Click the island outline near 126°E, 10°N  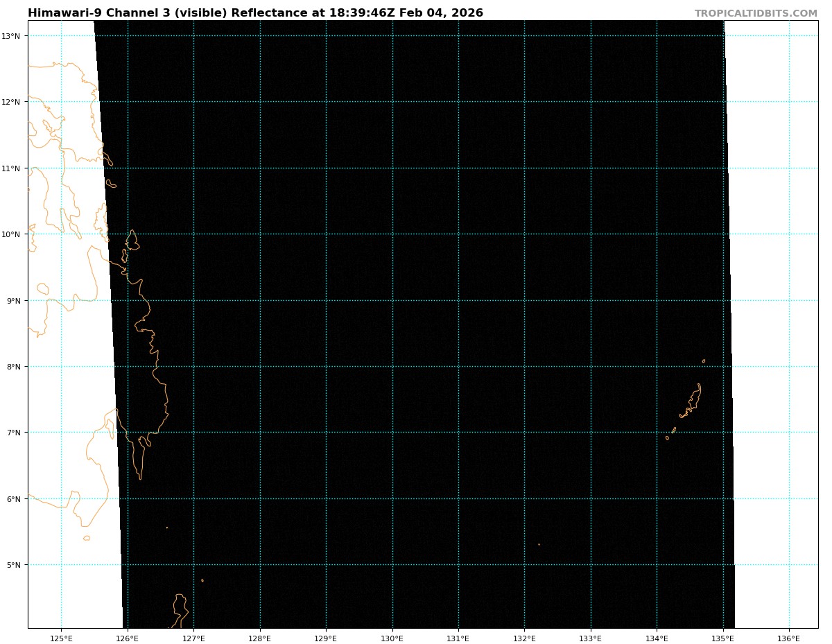click(132, 241)
